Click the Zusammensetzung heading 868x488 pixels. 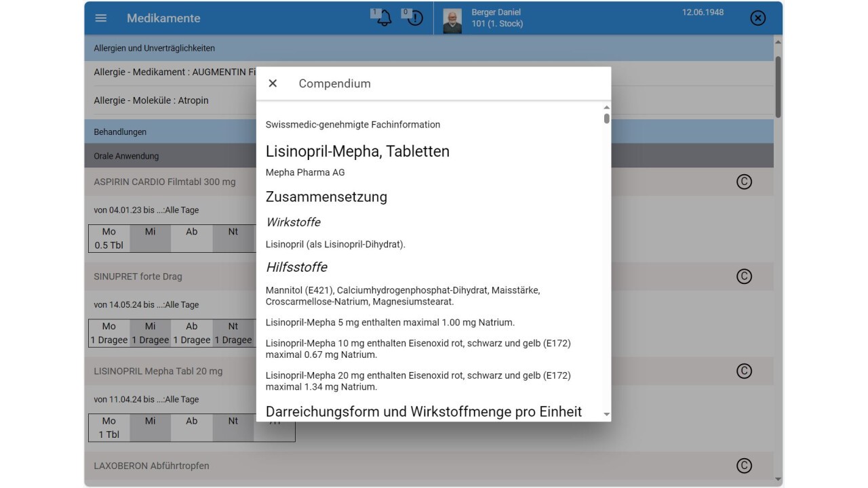click(x=326, y=197)
